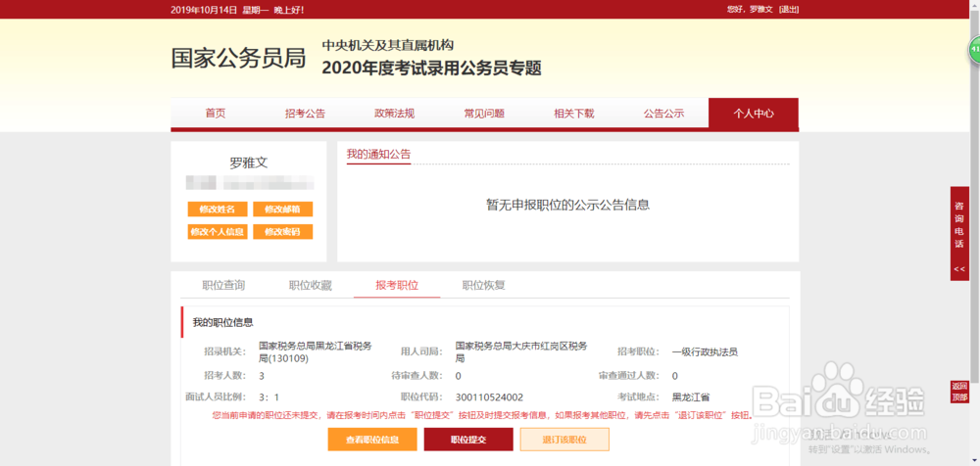980x466 pixels.
Task: Submit the position with 职位提交 button
Action: click(468, 440)
